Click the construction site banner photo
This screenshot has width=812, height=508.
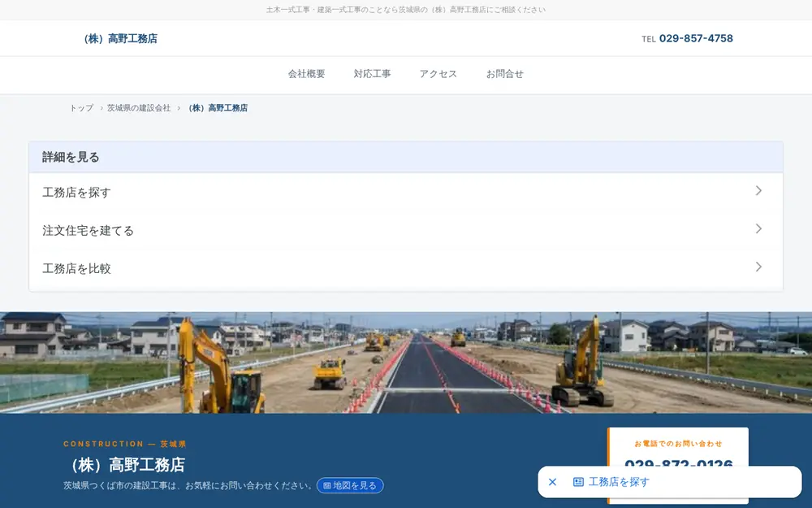pyautogui.click(x=406, y=363)
